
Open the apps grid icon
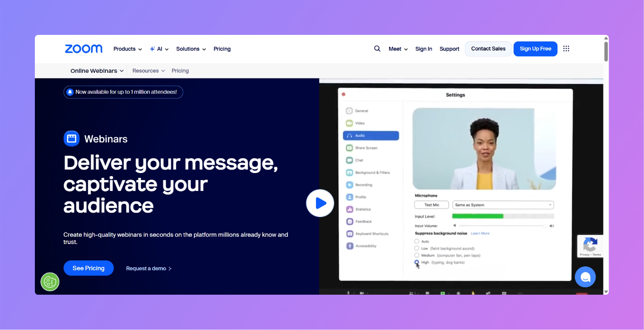(566, 49)
